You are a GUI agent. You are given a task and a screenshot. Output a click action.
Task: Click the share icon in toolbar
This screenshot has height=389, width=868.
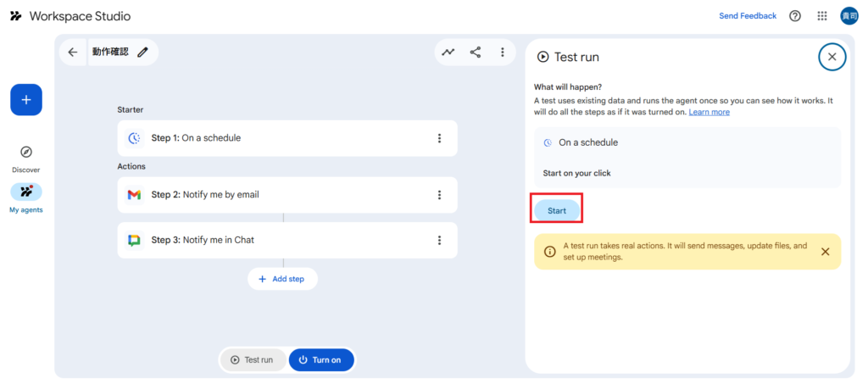click(476, 52)
